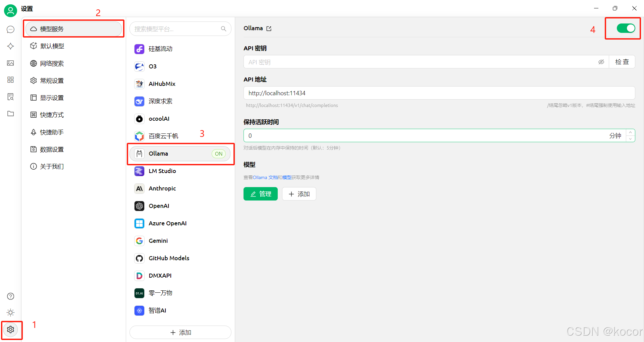Select the OpenAI provider

180,206
